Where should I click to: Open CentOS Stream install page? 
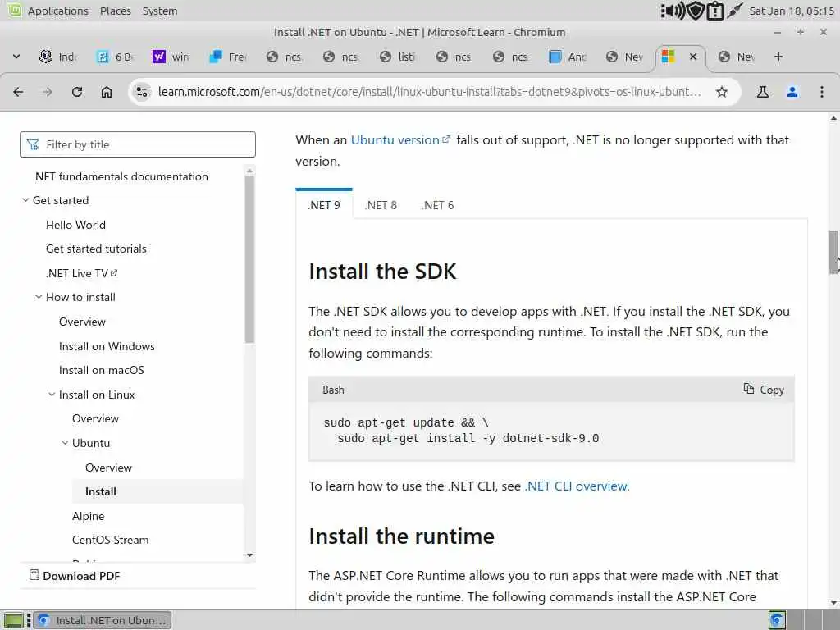point(111,540)
